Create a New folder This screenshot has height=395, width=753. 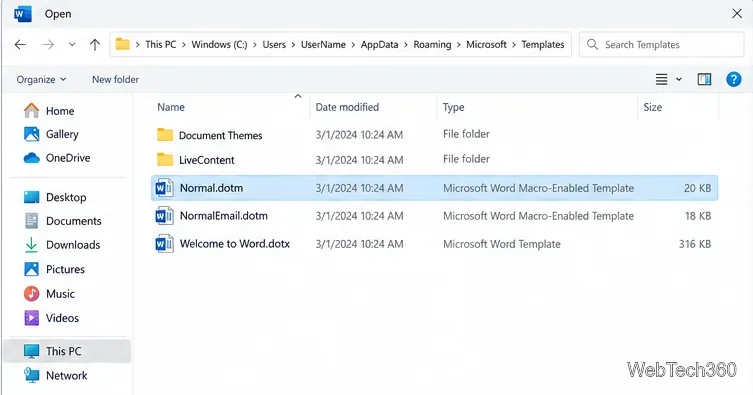tap(115, 80)
